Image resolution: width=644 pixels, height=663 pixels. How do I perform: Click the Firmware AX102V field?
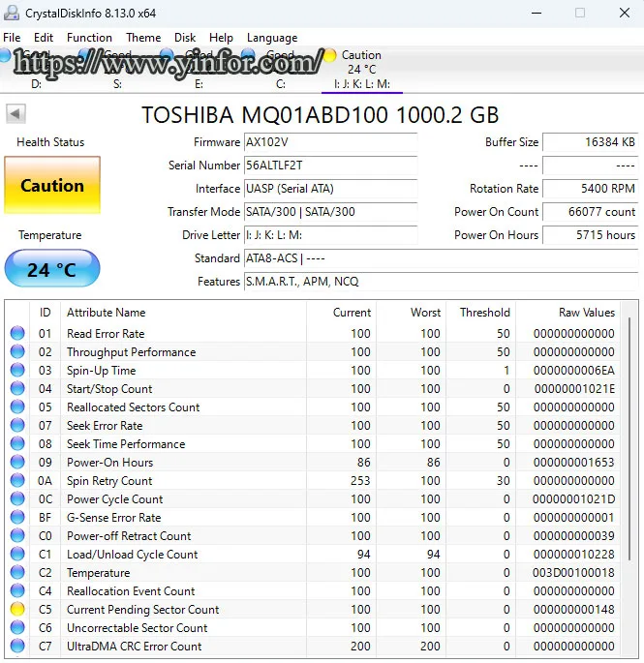click(x=331, y=142)
